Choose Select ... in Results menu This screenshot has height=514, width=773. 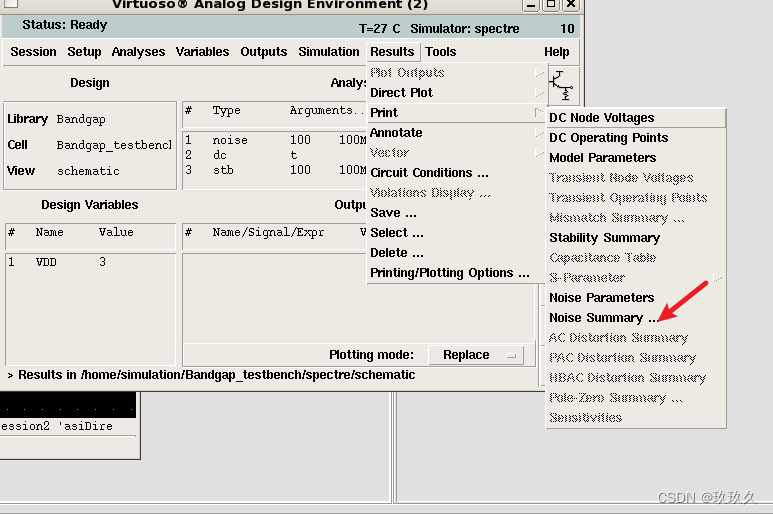pos(456,233)
